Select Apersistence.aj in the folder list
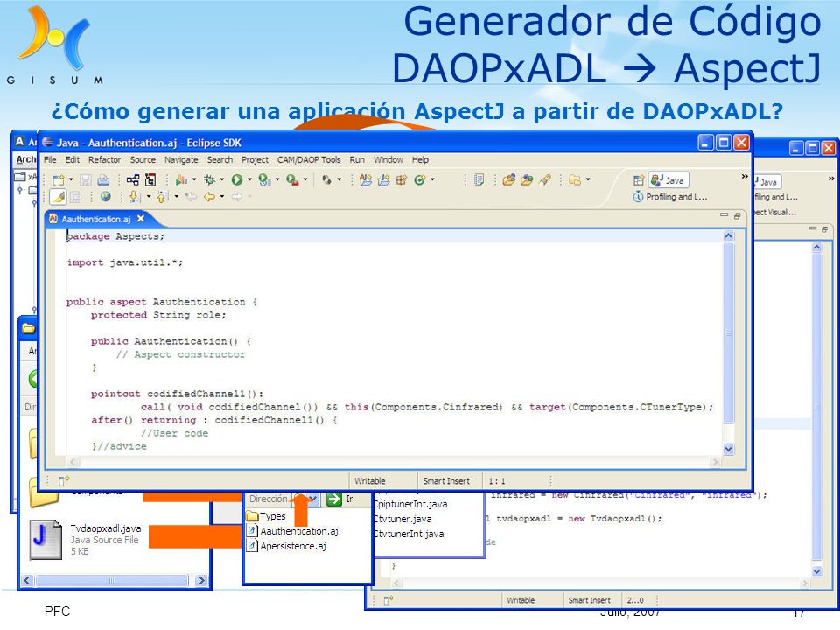The image size is (840, 630). tap(287, 546)
